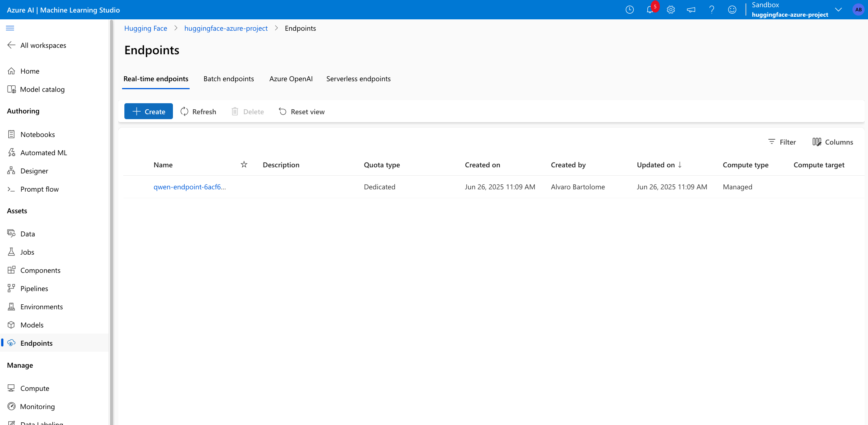Screen dimensions: 868x425
Task: Switch to the Batch endpoints tab
Action: pos(229,79)
